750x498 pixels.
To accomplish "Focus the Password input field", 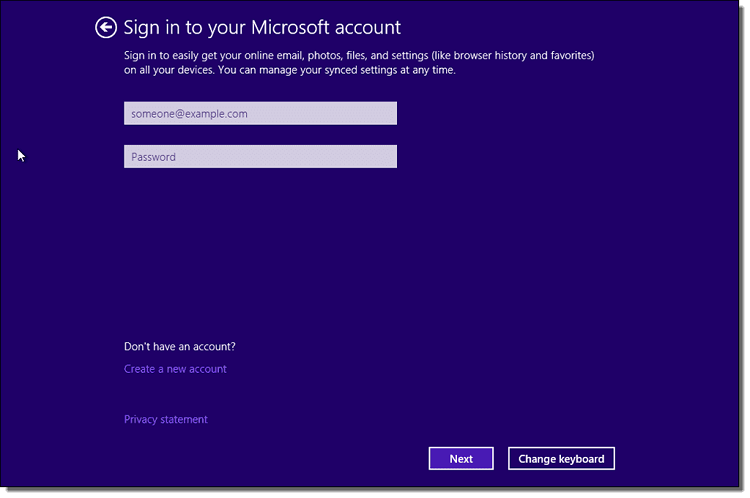I will pyautogui.click(x=260, y=156).
